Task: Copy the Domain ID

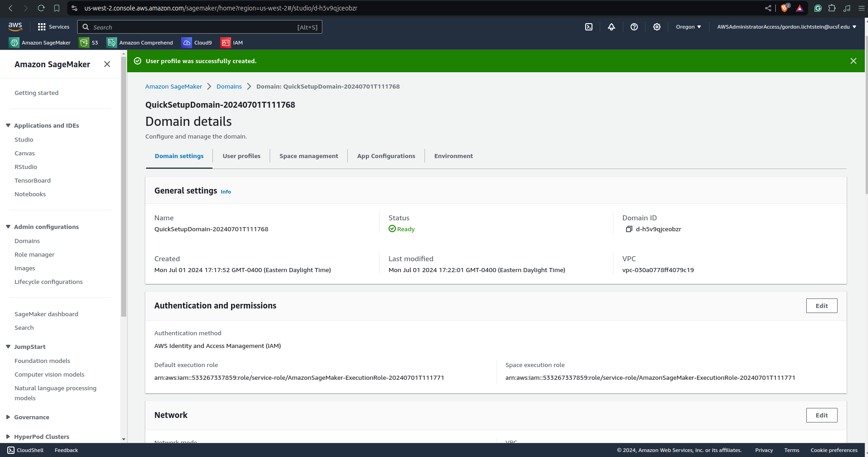Action: [629, 229]
